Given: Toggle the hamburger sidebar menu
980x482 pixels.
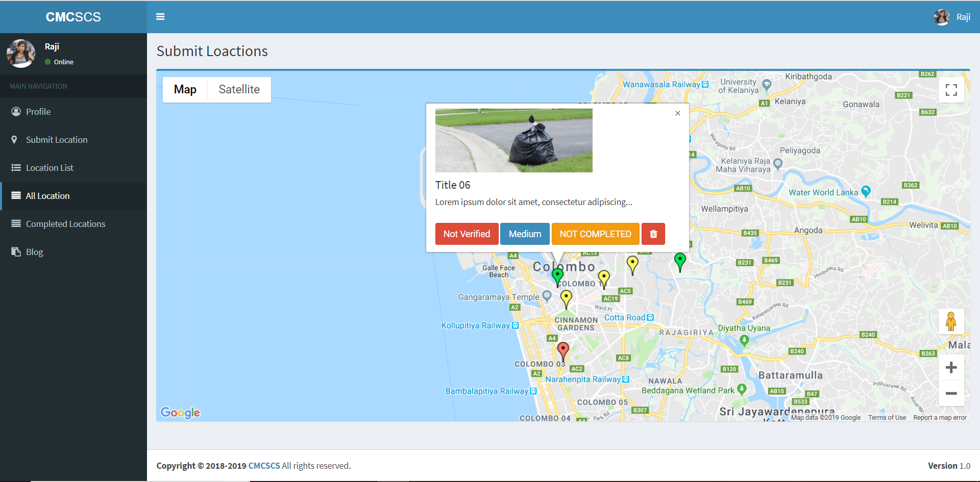Looking at the screenshot, I should point(160,17).
